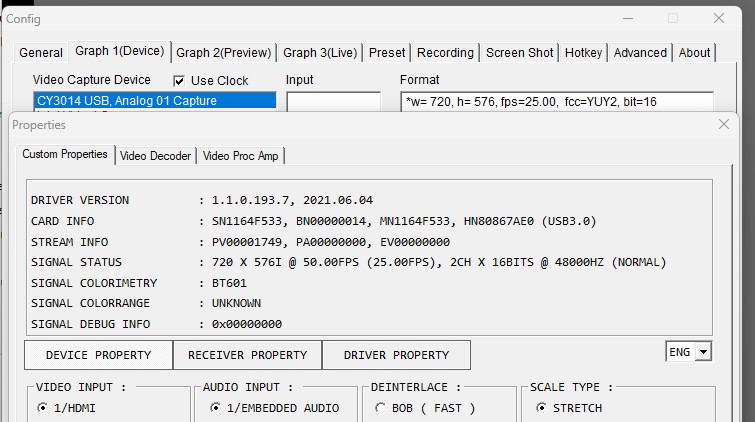Open the Graph 3(Live) tab

tap(320, 53)
